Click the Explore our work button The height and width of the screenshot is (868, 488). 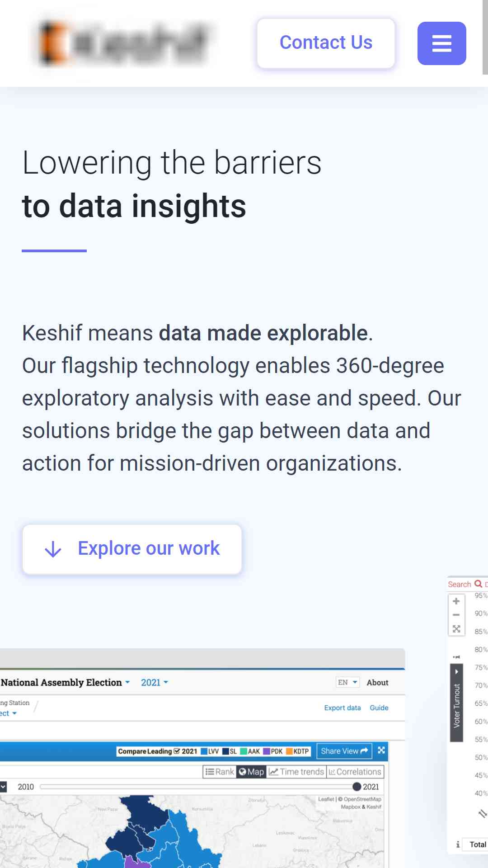point(132,549)
